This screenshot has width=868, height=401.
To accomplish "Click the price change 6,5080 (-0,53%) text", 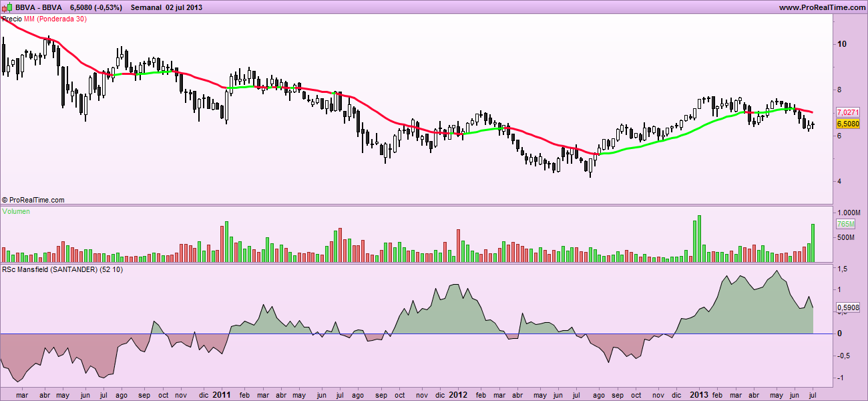I will [x=97, y=7].
